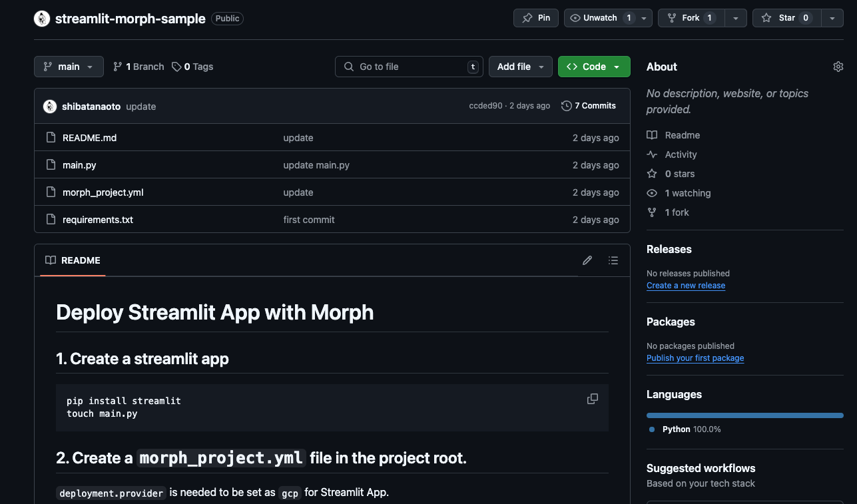Viewport: 857px width, 504px height.
Task: Focus the Go to file search field
Action: (410, 67)
